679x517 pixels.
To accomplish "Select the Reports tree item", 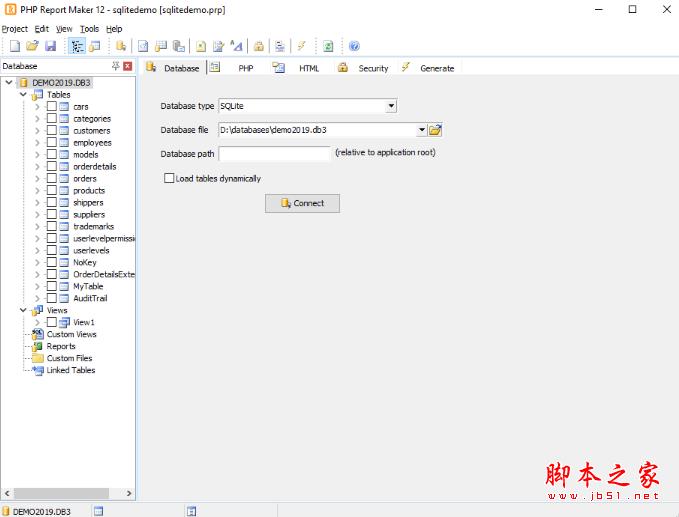I will point(61,346).
